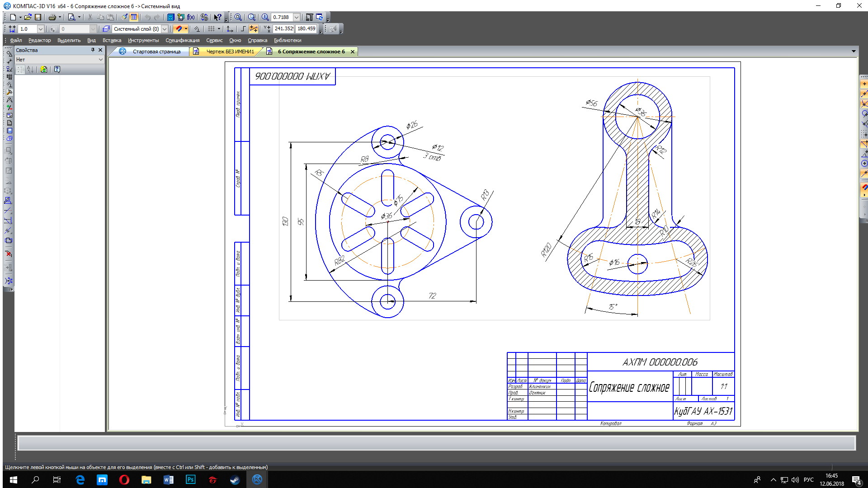
Task: Toggle the Свойства panel visibility
Action: (x=99, y=50)
